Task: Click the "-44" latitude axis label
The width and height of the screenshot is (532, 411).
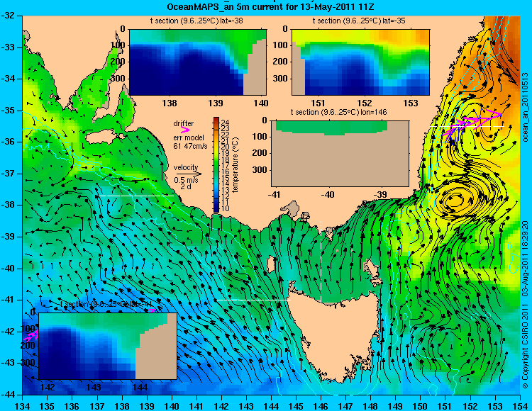Action: click(8, 395)
